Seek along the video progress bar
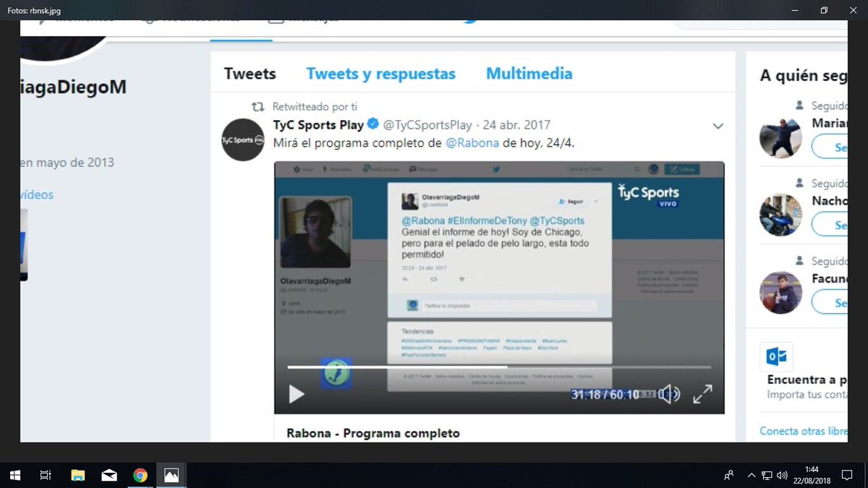The width and height of the screenshot is (868, 488). 499,367
